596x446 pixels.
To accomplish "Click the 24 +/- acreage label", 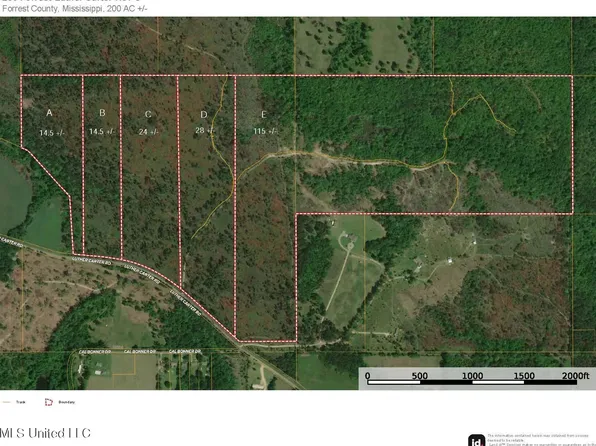I will 148,132.
